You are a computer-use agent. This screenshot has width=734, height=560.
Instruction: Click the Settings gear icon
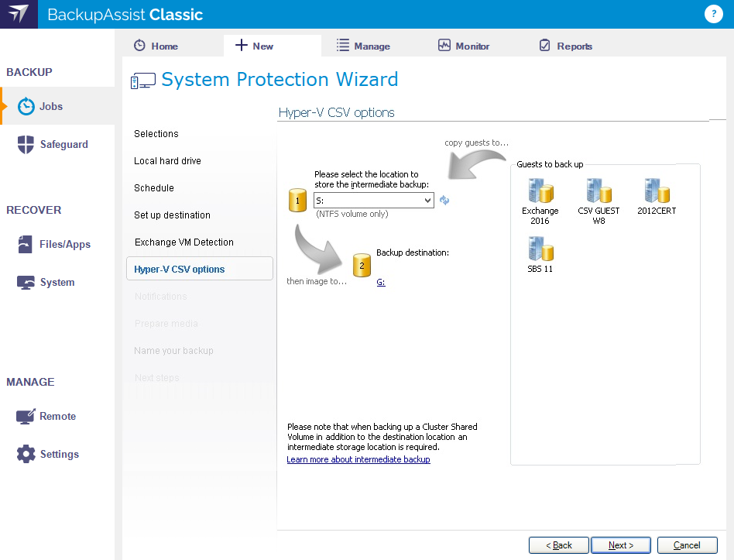[x=26, y=454]
